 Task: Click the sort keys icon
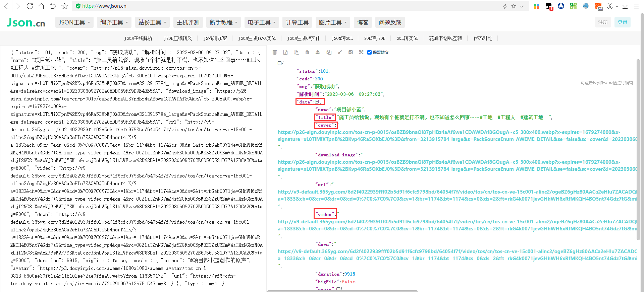click(x=296, y=52)
